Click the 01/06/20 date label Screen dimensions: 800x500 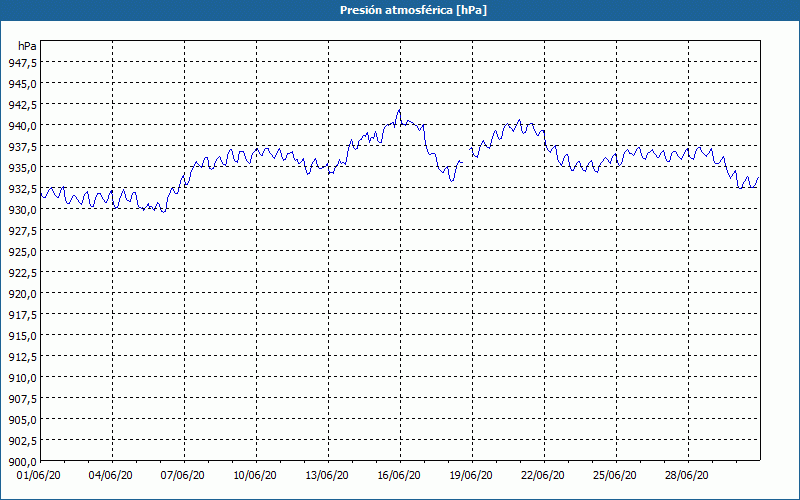click(39, 475)
